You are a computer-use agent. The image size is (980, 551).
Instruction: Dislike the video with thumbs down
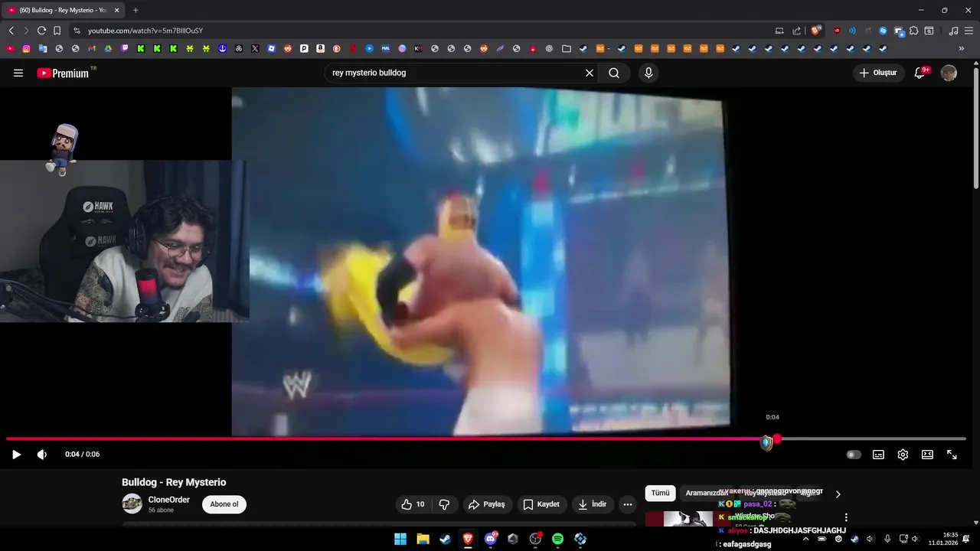[x=444, y=504]
